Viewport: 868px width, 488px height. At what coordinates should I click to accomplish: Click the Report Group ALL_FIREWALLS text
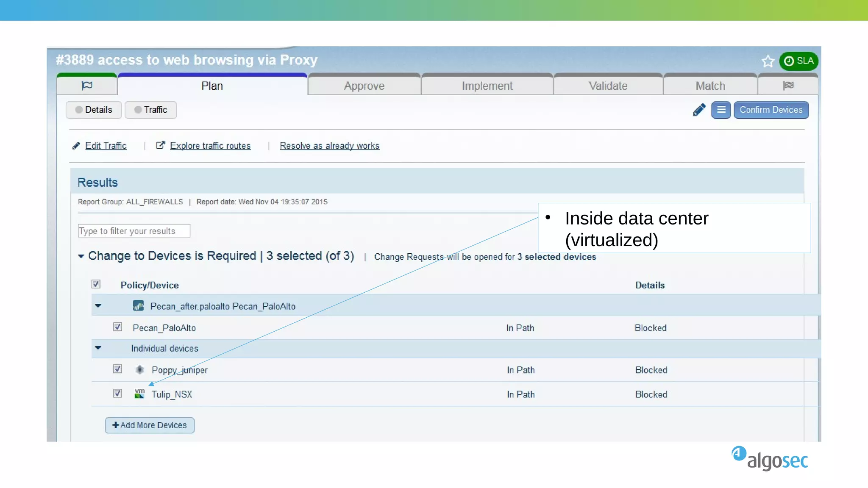(131, 202)
